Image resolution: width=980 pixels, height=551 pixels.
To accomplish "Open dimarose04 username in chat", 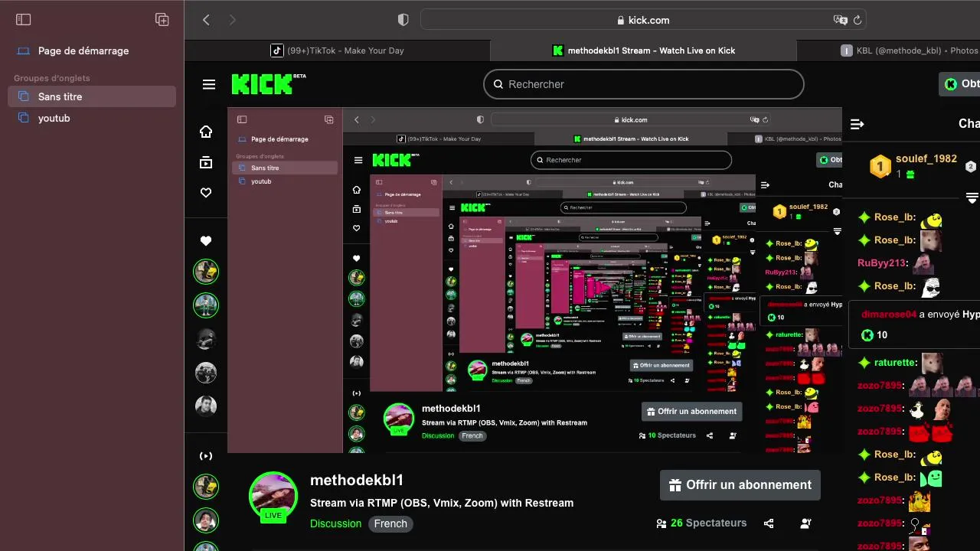I will pos(889,314).
